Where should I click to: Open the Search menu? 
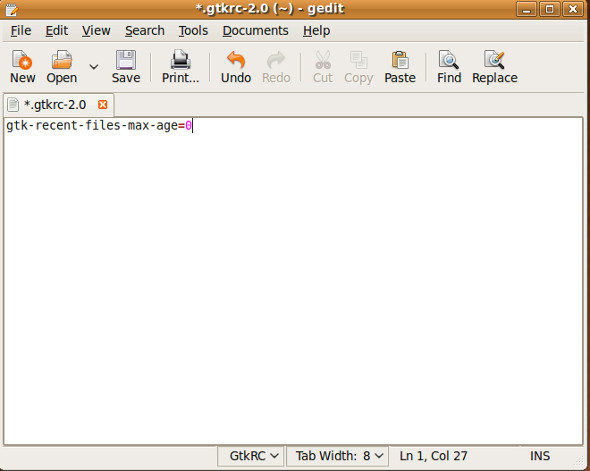tap(144, 30)
